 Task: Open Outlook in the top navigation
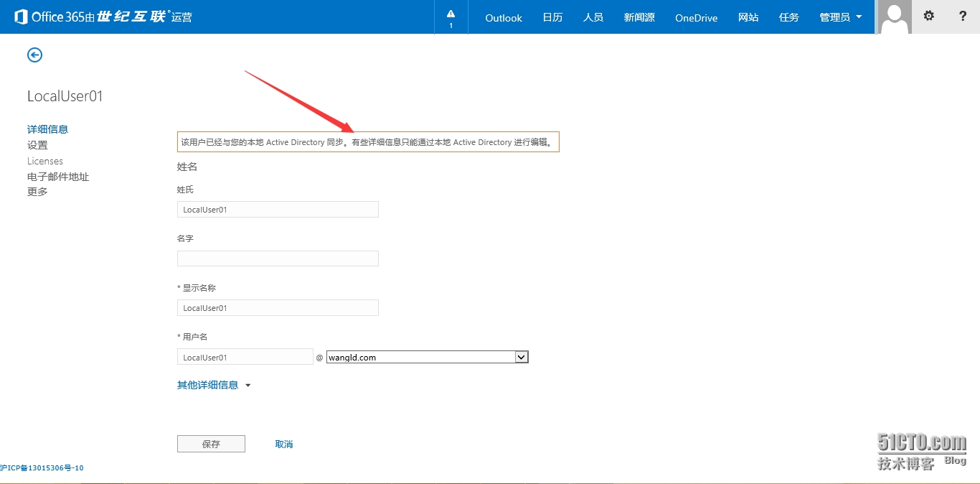(503, 17)
